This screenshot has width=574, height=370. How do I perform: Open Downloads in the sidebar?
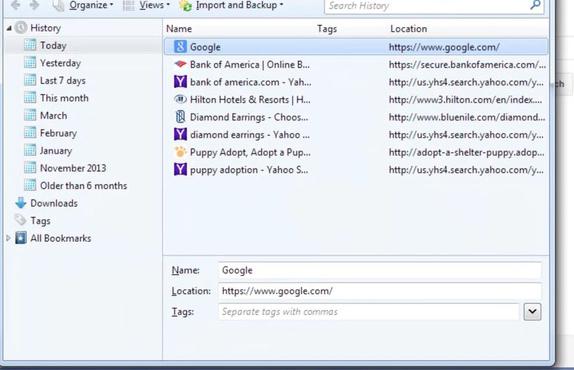tap(54, 203)
